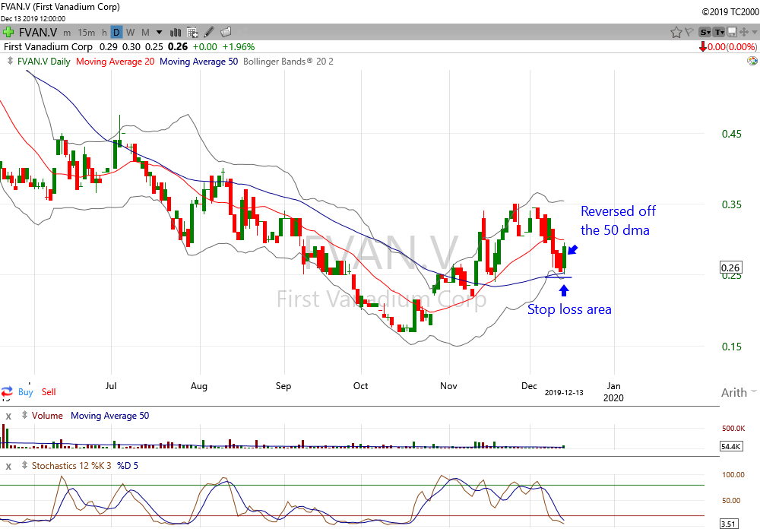This screenshot has height=532, width=760.
Task: Click the up-down arrows beside Stochastics
Action: [24, 465]
